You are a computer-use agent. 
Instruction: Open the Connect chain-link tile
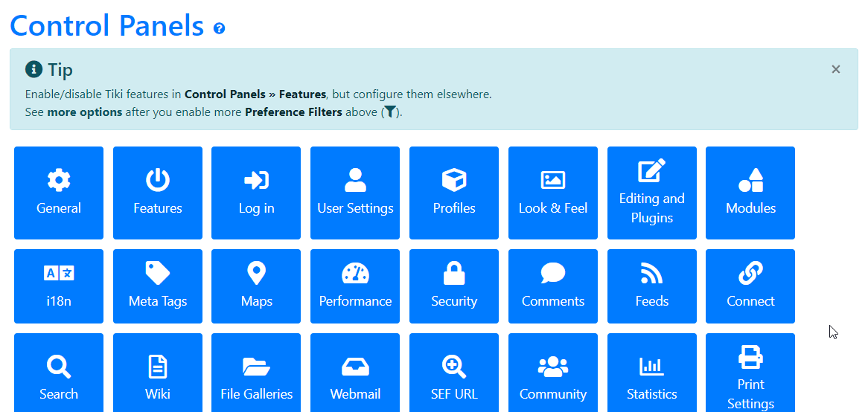[x=750, y=286]
